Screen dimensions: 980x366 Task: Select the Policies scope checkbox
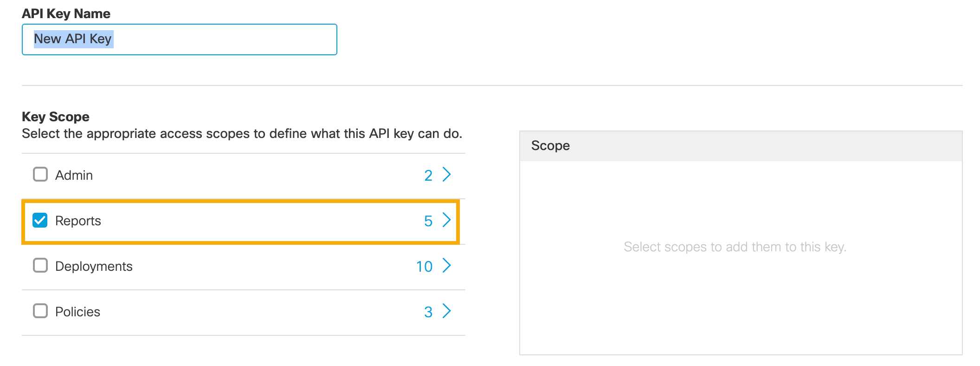[x=40, y=311]
